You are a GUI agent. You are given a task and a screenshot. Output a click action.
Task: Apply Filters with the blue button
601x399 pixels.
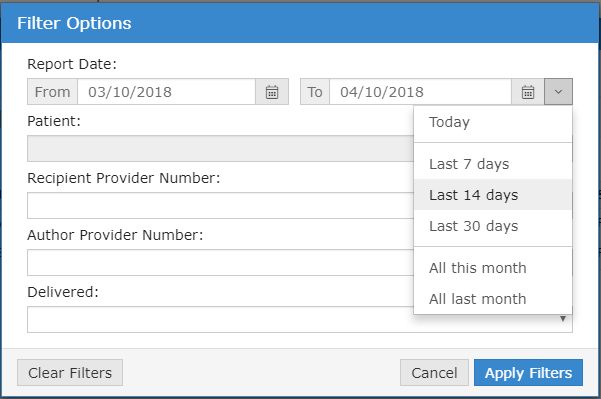[528, 373]
